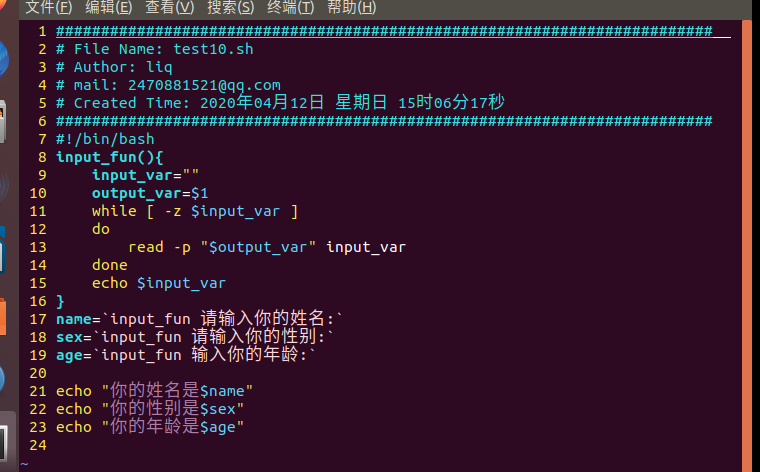Screen dimensions: 760x472
Task: Open Thunderbird from the dock
Action: tap(4, 59)
